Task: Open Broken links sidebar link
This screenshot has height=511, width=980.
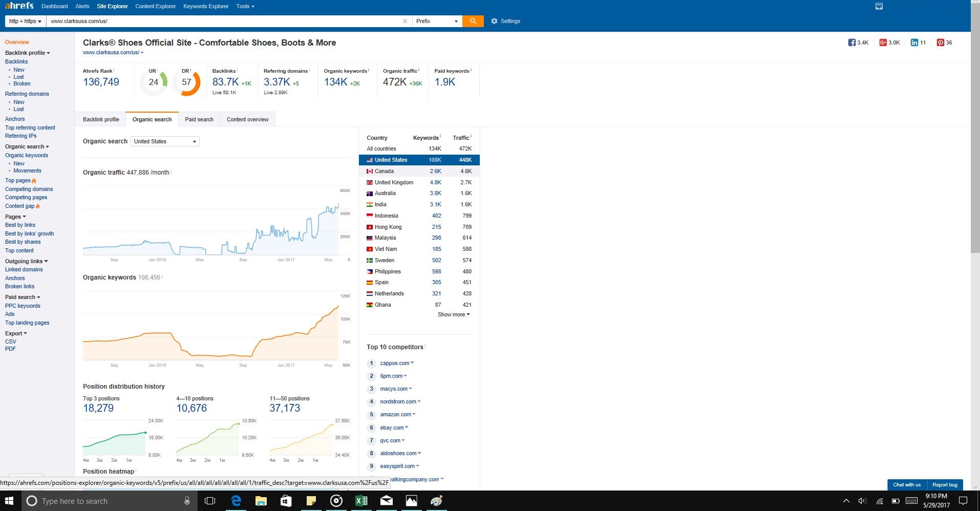Action: click(x=19, y=286)
